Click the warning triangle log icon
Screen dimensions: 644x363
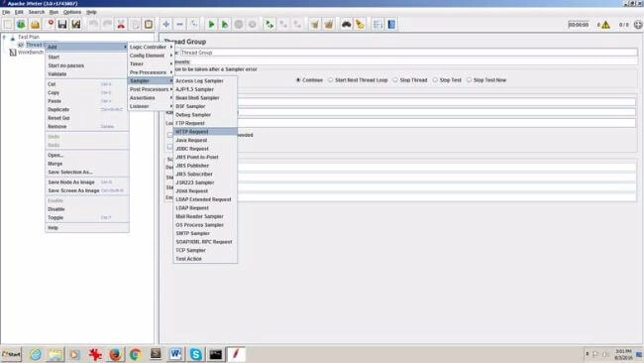[x=605, y=25]
